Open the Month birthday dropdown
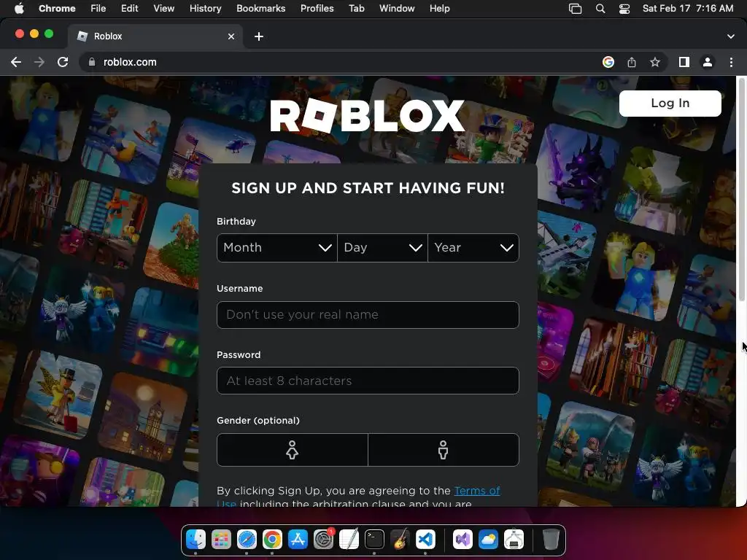 276,248
